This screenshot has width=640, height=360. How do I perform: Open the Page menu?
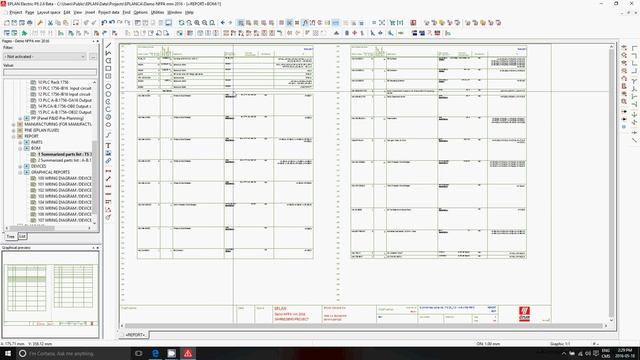coord(29,13)
